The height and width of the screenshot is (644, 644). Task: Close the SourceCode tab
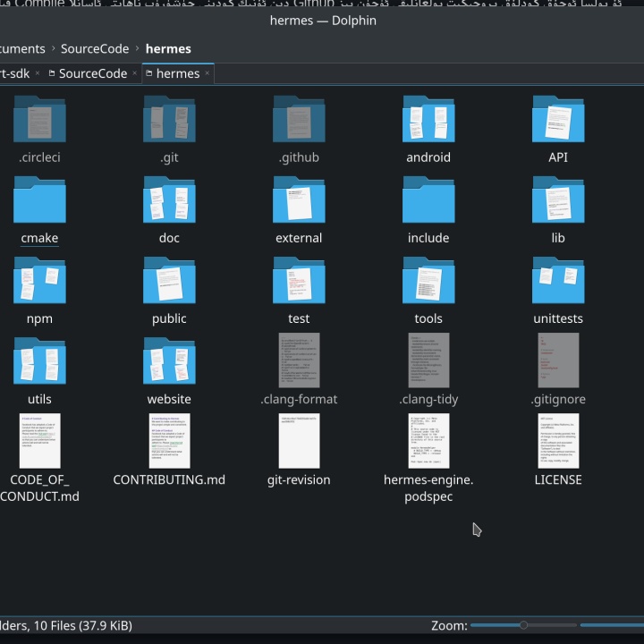(x=134, y=73)
